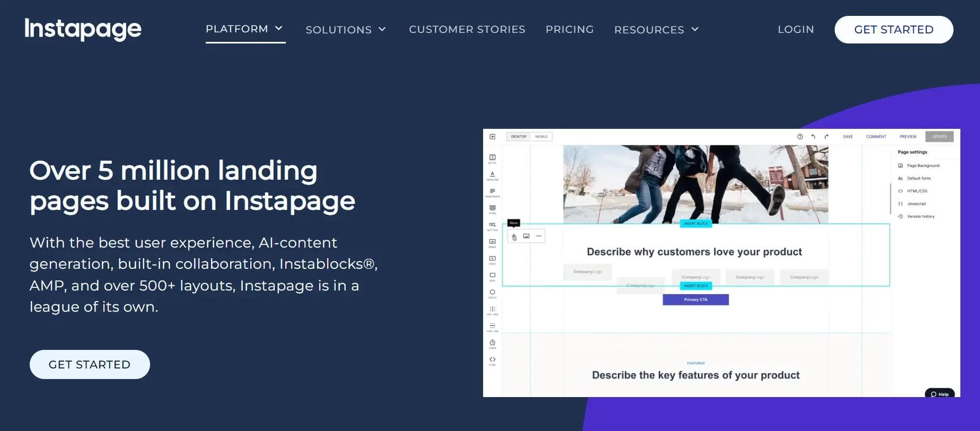The image size is (980, 431).
Task: Click Get Started below the hero text
Action: [90, 364]
